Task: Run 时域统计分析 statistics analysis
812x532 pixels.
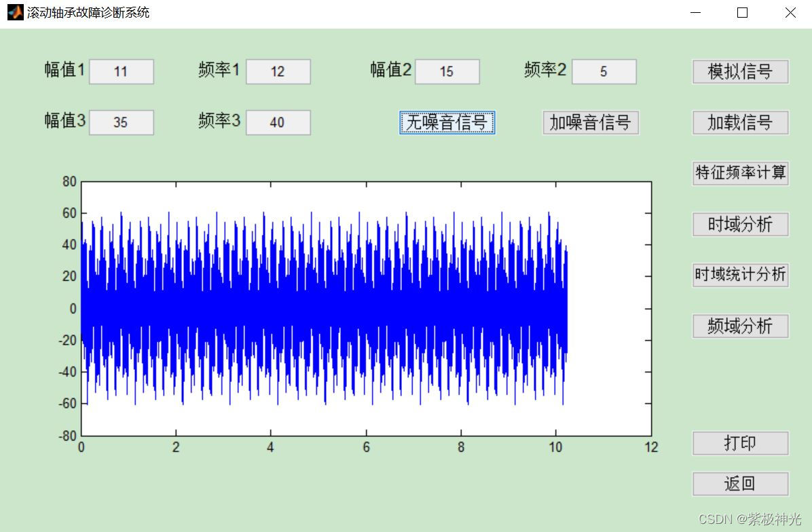Action: (741, 275)
